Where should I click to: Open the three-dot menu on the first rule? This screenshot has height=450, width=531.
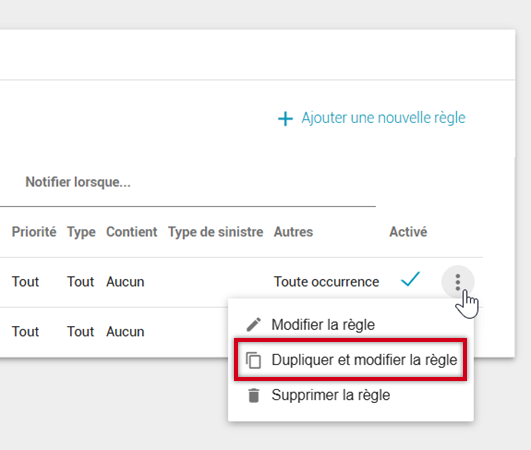tap(458, 282)
